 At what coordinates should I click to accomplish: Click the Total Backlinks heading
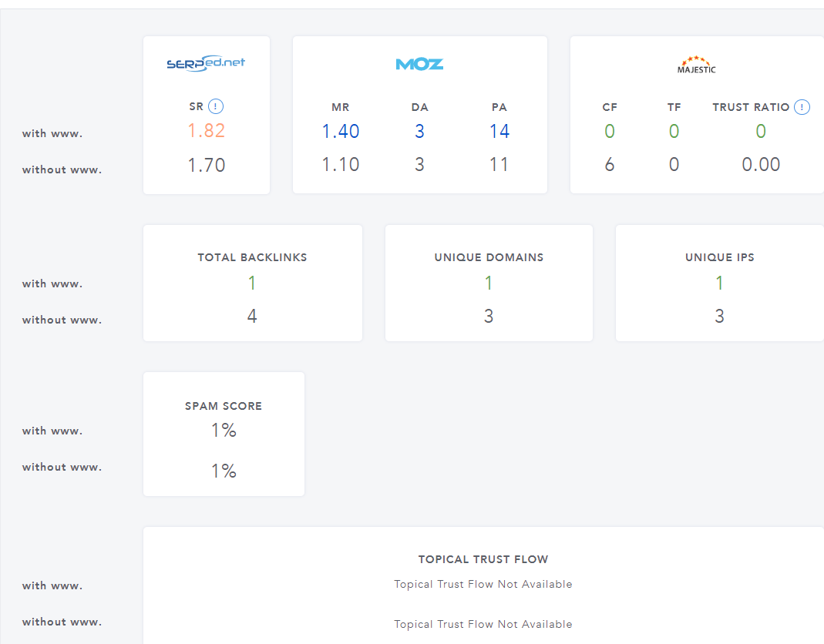tap(252, 257)
